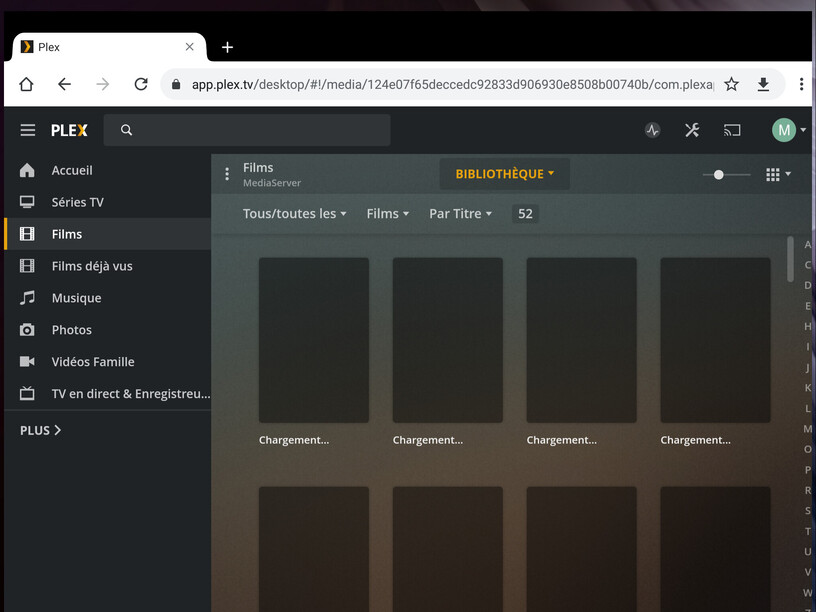Open the Par Titre sort dropdown
Screen dimensions: 816x612
(x=461, y=213)
